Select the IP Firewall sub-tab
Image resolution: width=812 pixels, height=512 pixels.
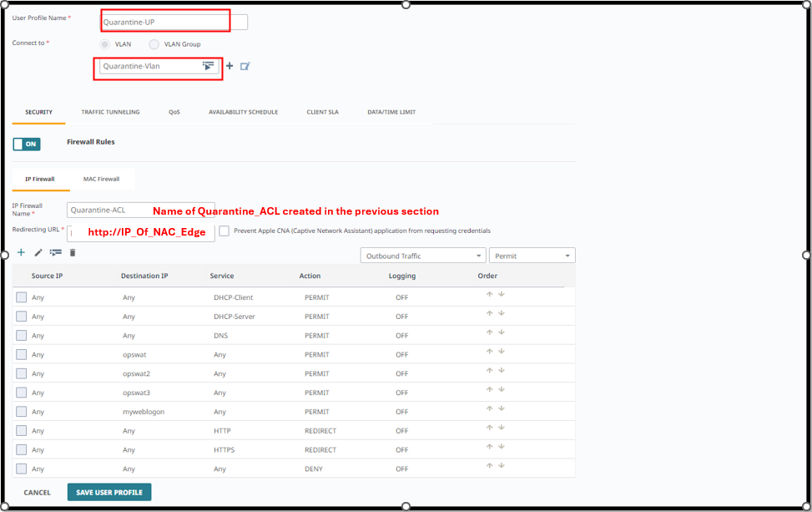pos(40,180)
